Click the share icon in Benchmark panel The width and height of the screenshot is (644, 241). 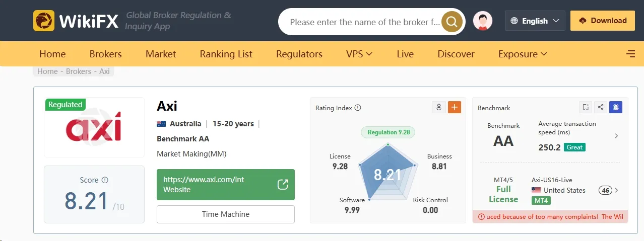point(600,107)
